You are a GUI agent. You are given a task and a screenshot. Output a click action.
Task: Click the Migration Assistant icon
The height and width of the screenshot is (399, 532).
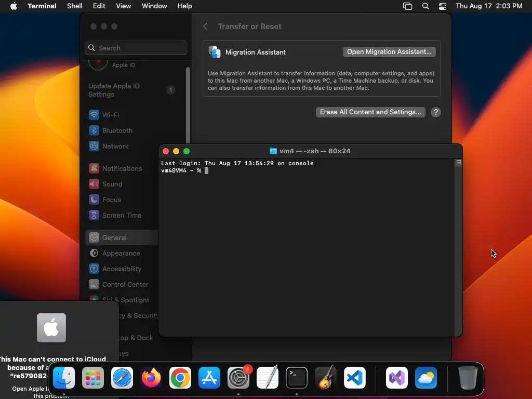click(x=215, y=52)
